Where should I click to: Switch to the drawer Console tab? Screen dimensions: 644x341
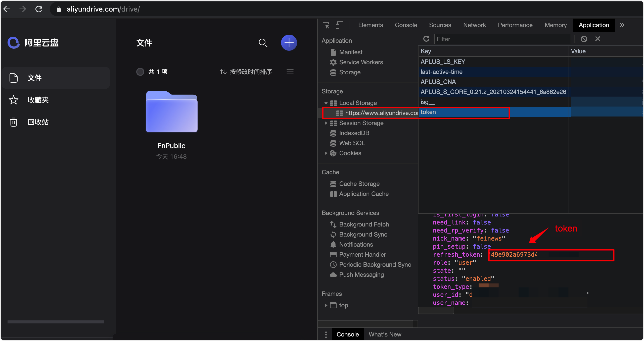point(348,334)
